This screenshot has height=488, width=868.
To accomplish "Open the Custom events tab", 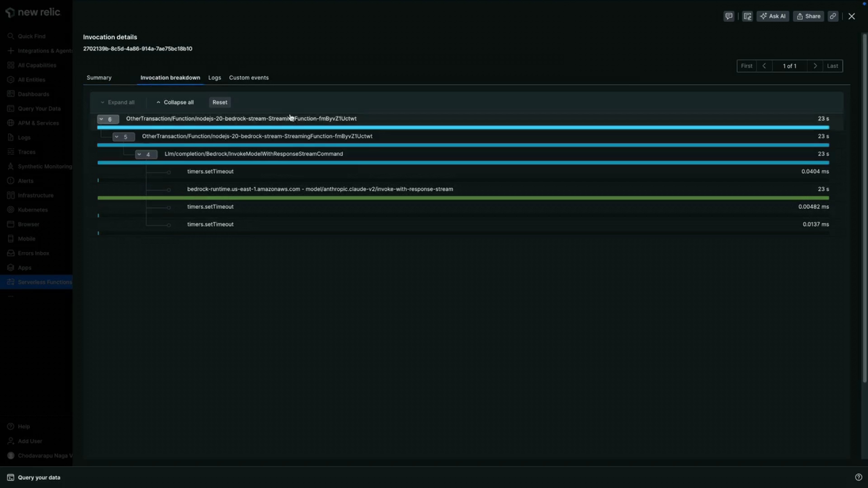I will 249,78.
